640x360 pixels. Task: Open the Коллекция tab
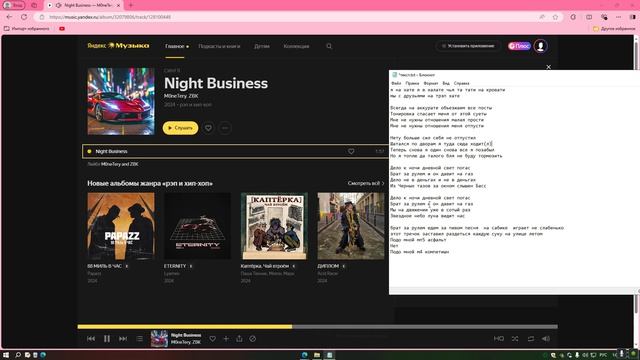(296, 47)
